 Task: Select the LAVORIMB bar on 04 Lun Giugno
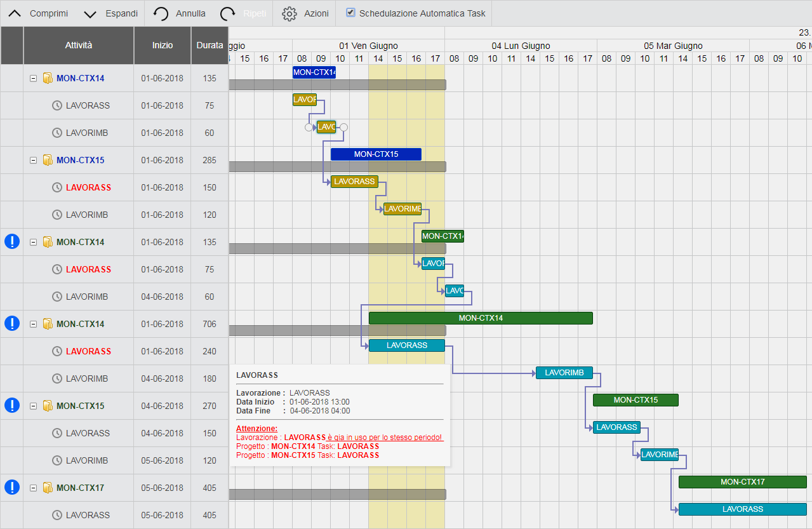coord(564,373)
